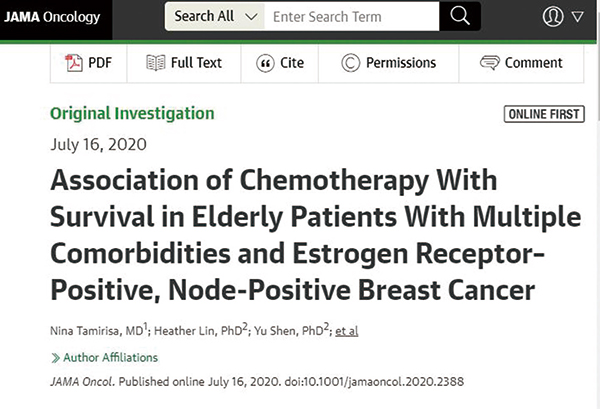Click the magnifying glass search icon

[460, 16]
